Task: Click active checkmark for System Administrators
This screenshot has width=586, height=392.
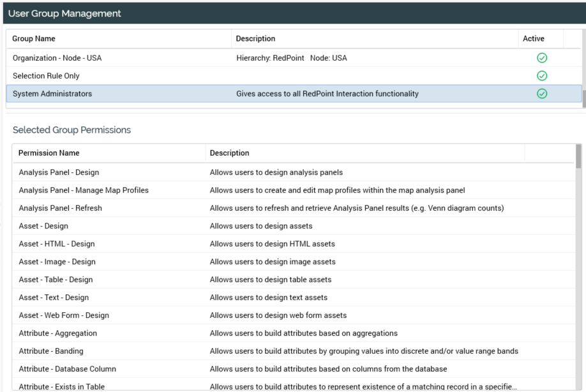Action: 542,94
